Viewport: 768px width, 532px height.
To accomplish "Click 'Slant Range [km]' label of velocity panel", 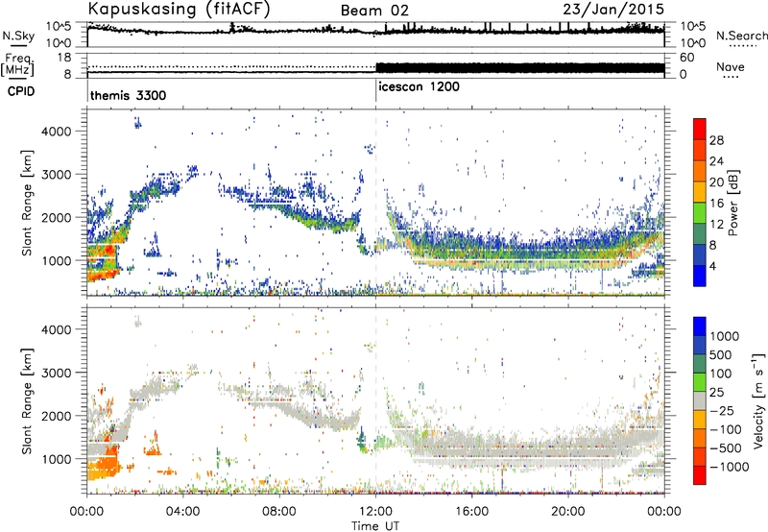I will coord(28,400).
